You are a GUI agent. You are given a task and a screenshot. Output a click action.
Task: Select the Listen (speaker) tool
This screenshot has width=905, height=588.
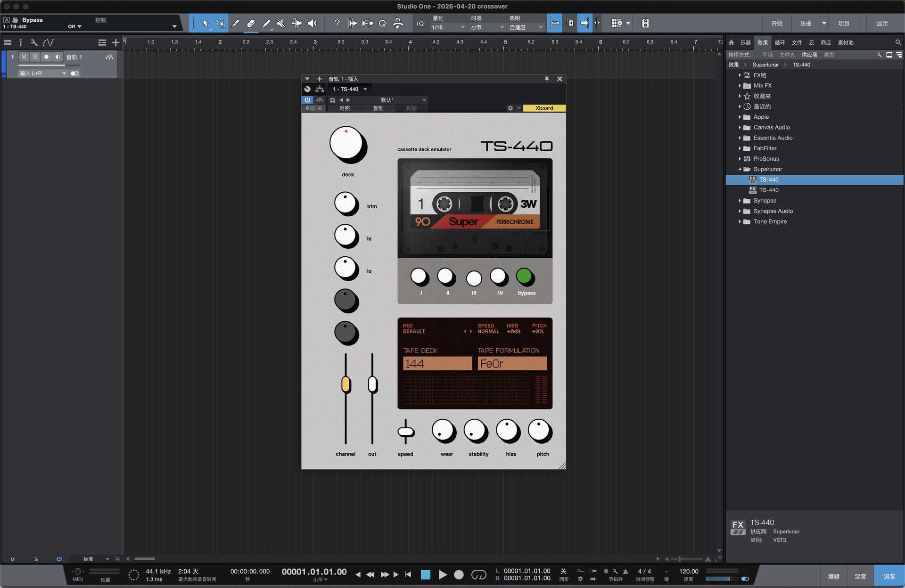coord(312,23)
